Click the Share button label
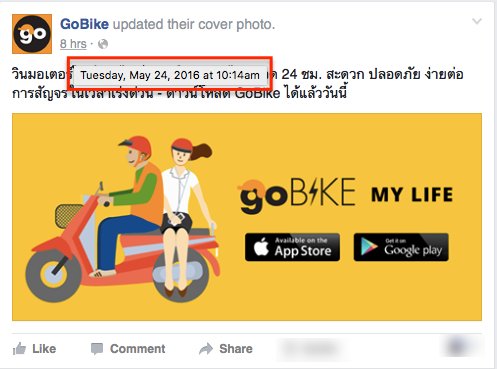The height and width of the screenshot is (369, 497). click(236, 349)
